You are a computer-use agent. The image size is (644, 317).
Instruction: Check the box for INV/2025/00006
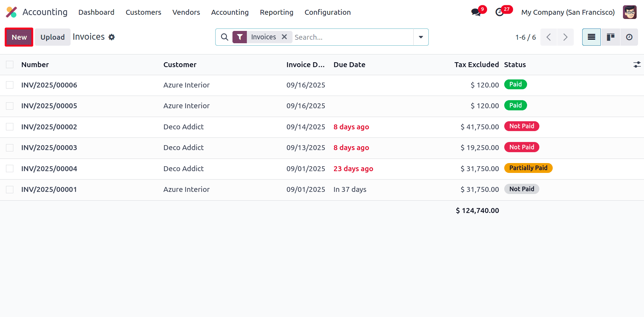click(10, 85)
